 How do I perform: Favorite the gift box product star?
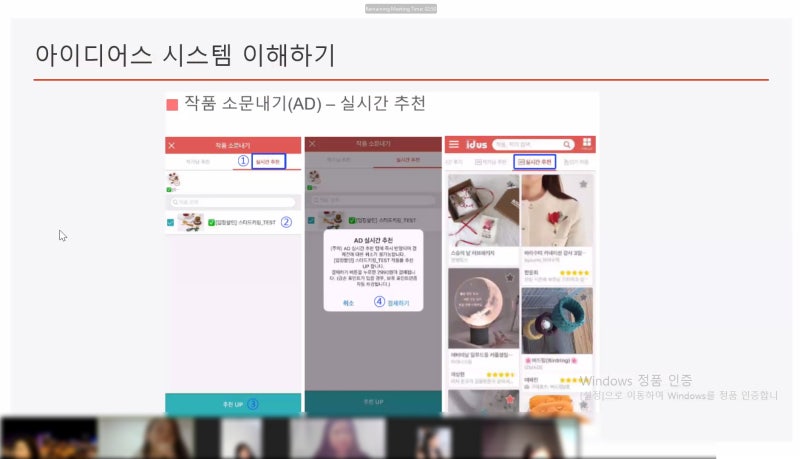(510, 184)
